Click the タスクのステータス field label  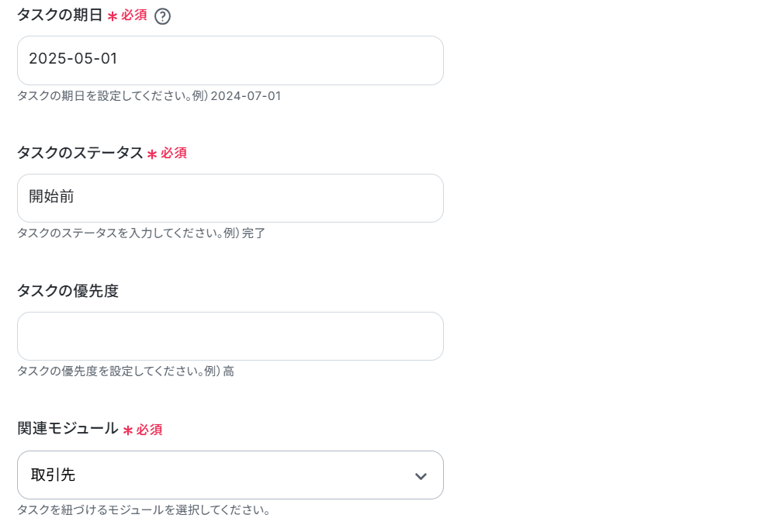coord(80,153)
